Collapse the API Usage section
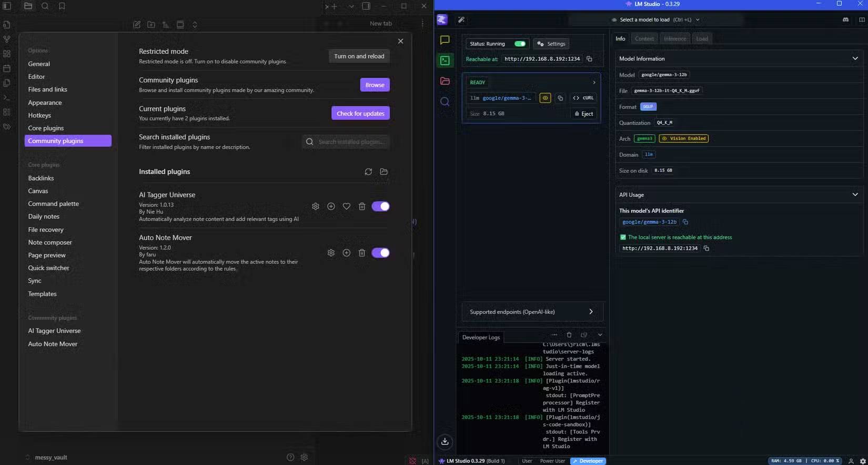 pyautogui.click(x=855, y=195)
